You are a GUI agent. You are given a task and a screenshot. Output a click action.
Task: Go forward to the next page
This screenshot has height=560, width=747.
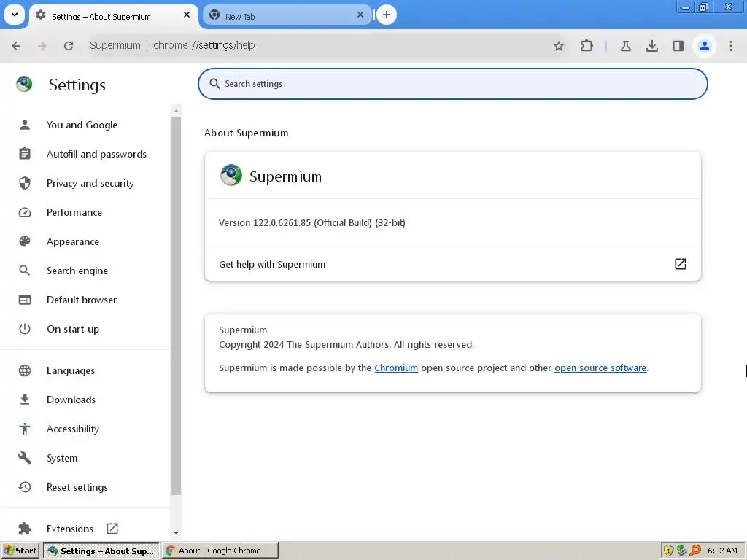click(x=42, y=46)
